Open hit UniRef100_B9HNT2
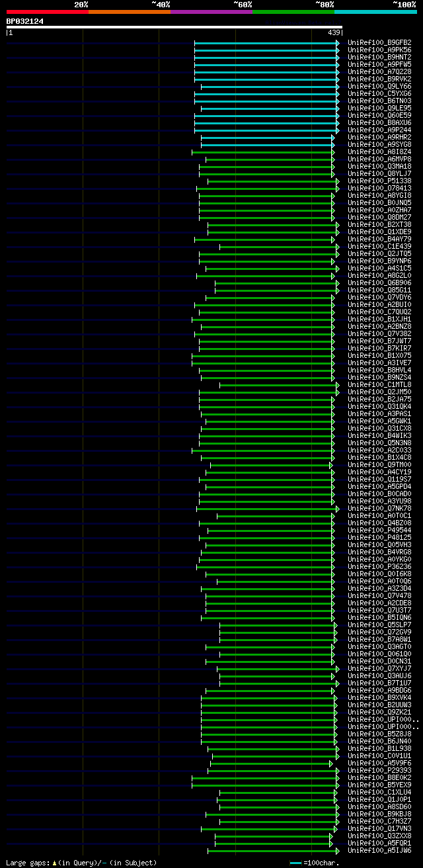Screen dimensions: 423x868 (379, 58)
